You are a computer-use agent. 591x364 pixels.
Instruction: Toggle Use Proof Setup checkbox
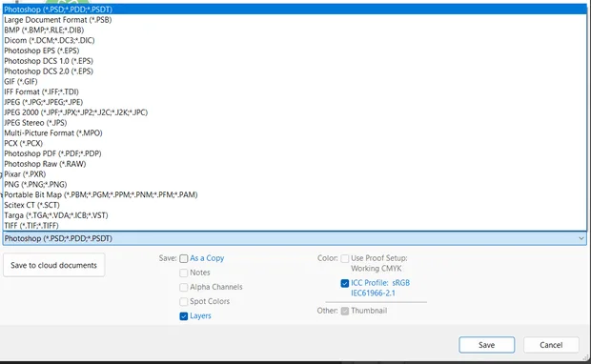point(344,258)
